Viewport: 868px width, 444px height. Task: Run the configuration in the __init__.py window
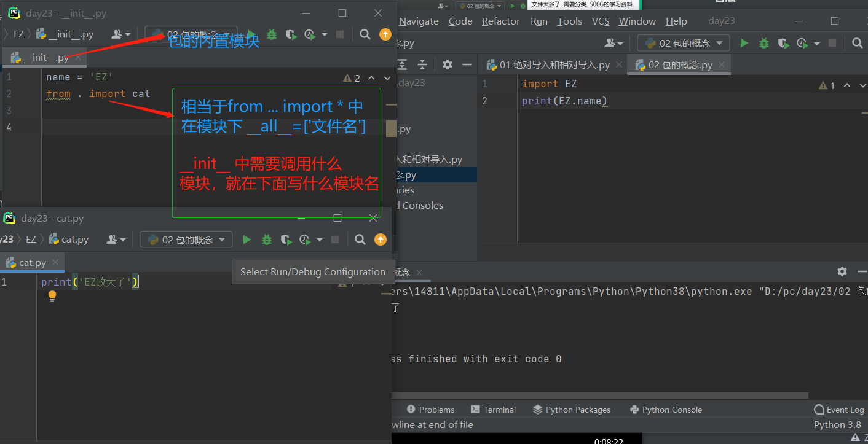(251, 34)
